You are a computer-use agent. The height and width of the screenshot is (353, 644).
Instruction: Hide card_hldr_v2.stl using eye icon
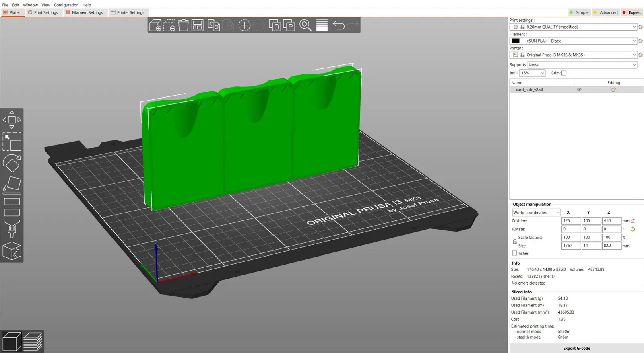(579, 90)
